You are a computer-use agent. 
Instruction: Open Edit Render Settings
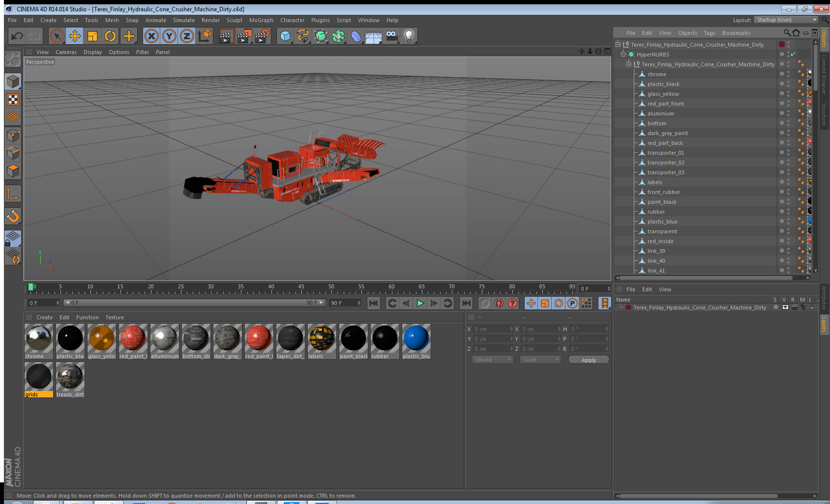click(263, 36)
